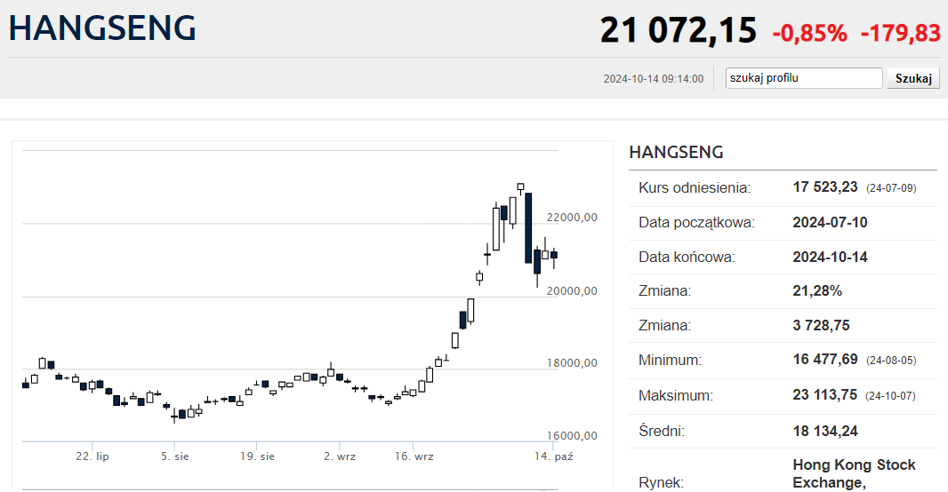This screenshot has width=948, height=492.
Task: Click the percent change -0,85%
Action: point(810,33)
